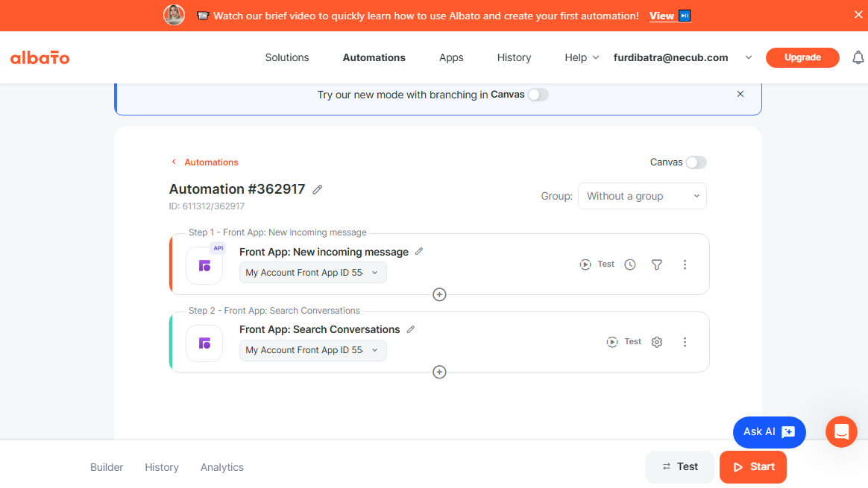The height and width of the screenshot is (488, 868).
Task: Open three-dot menu for Step 2
Action: (685, 342)
